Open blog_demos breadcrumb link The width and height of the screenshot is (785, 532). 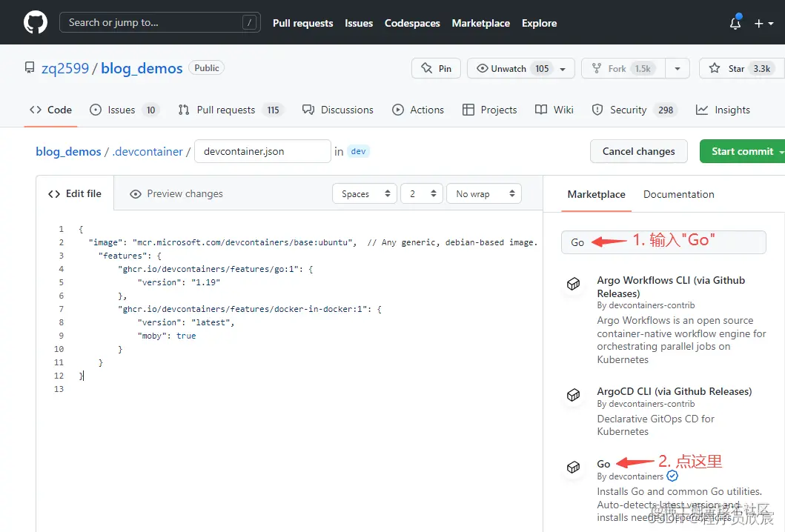click(x=68, y=151)
